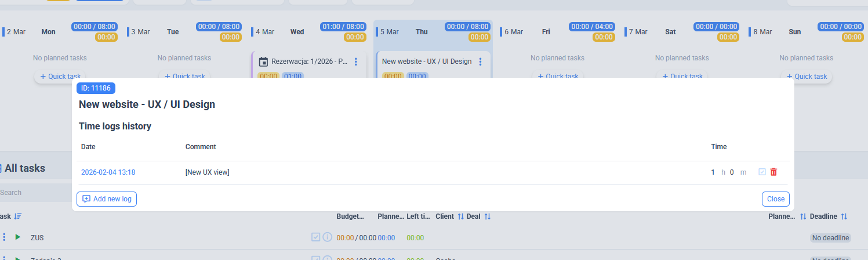
Task: Toggle the checkbox on the time log row
Action: pyautogui.click(x=762, y=172)
